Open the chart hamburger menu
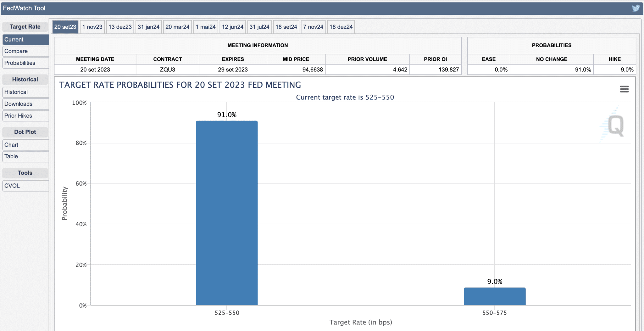The image size is (644, 331). (624, 89)
